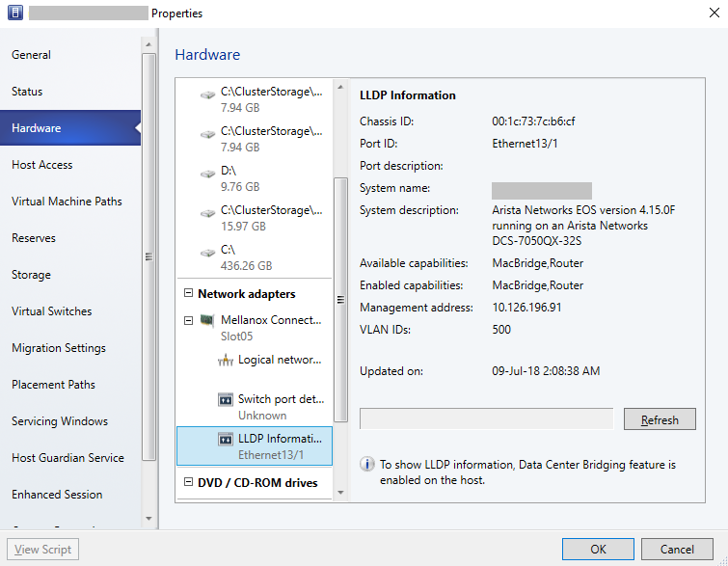728x566 pixels.
Task: Click the 15.97 GB ClusterStorage disk icon
Action: 208,212
